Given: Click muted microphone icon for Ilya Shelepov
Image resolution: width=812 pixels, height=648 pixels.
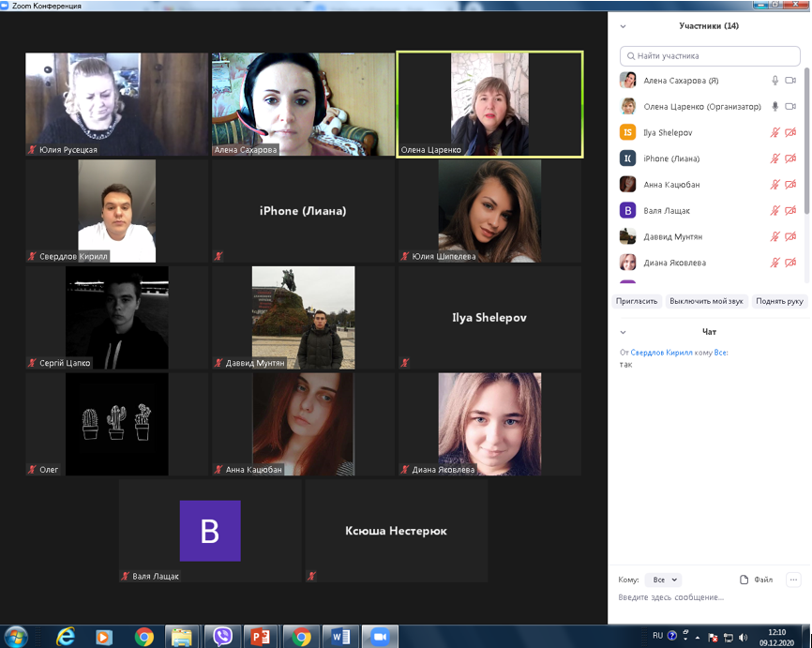Looking at the screenshot, I should [x=775, y=133].
